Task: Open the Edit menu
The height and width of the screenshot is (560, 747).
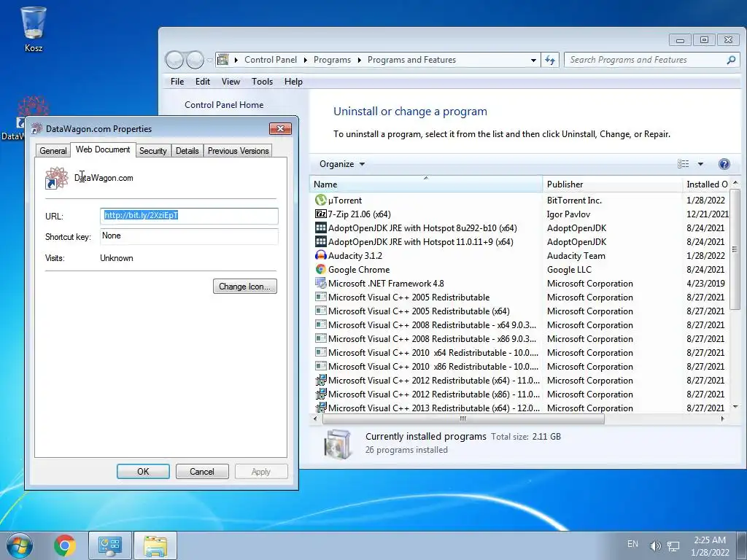Action: (x=203, y=82)
